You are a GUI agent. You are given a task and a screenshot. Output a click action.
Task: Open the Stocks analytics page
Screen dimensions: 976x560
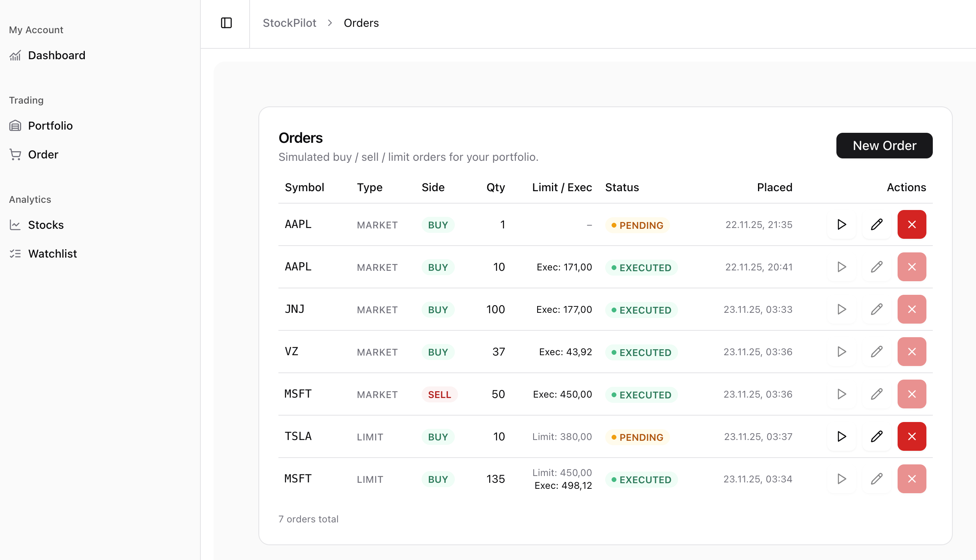[x=46, y=225]
